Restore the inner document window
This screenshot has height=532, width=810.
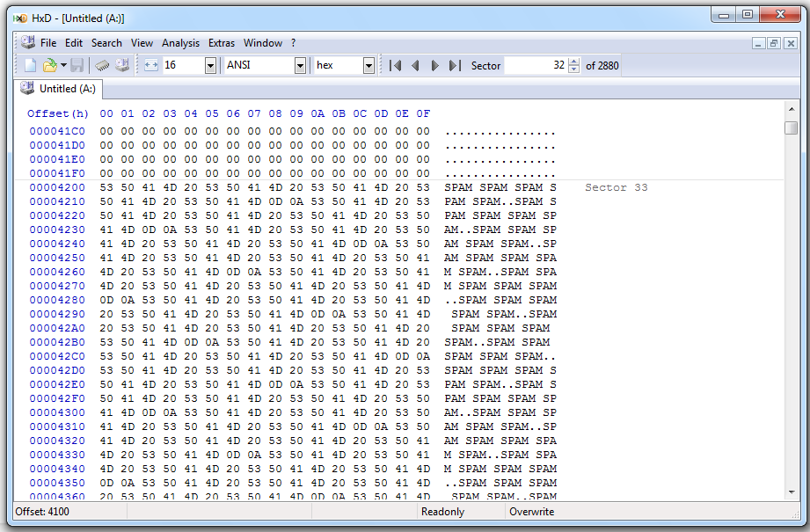click(774, 43)
